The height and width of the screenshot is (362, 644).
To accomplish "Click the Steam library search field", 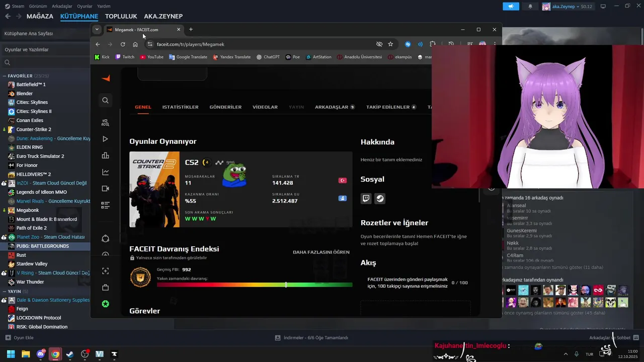I will click(x=45, y=62).
